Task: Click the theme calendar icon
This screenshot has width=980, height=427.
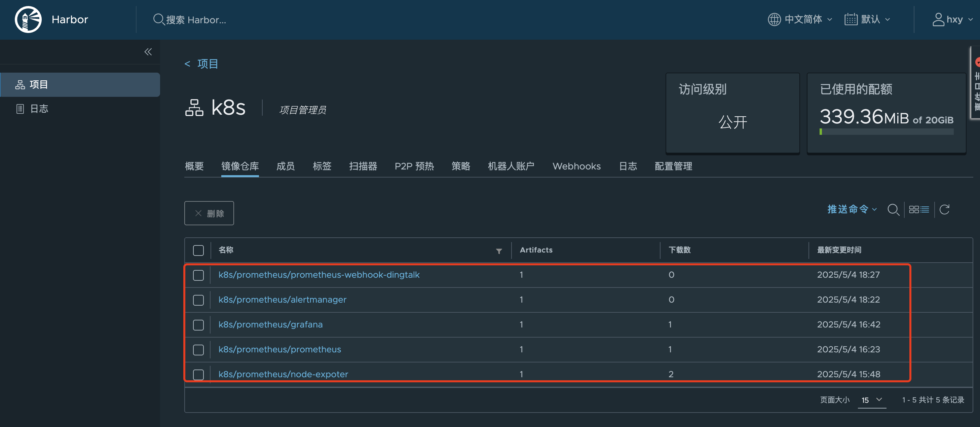Action: 851,20
